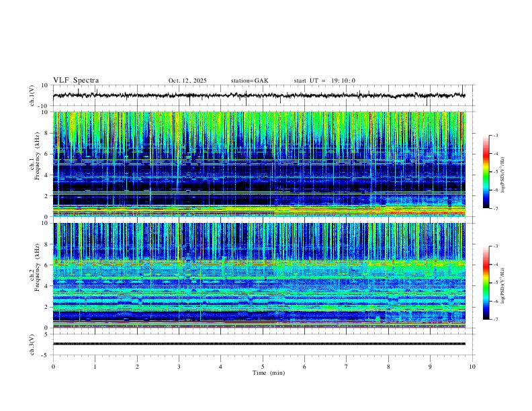Image resolution: width=532 pixels, height=411 pixels.
Task: Select the date text "Oct. 12, 2025"
Action: click(187, 81)
